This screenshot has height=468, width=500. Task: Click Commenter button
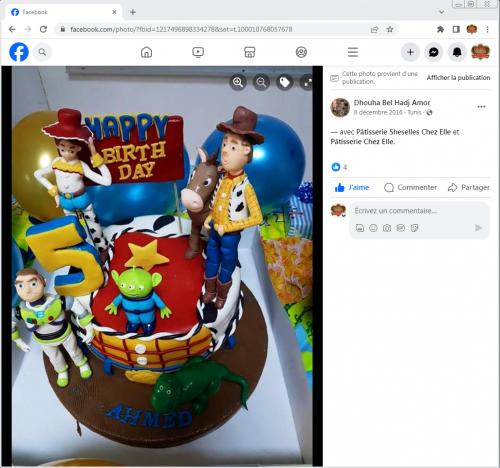coord(410,187)
